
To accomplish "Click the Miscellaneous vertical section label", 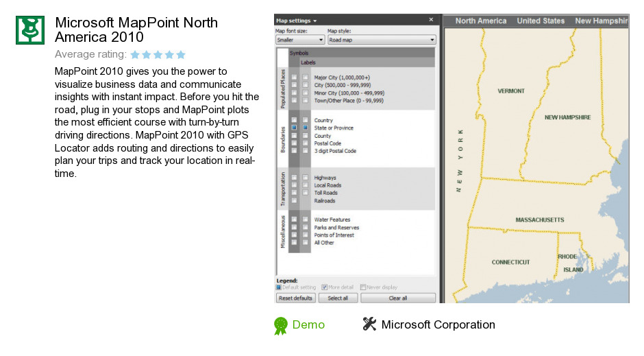I will click(x=282, y=232).
